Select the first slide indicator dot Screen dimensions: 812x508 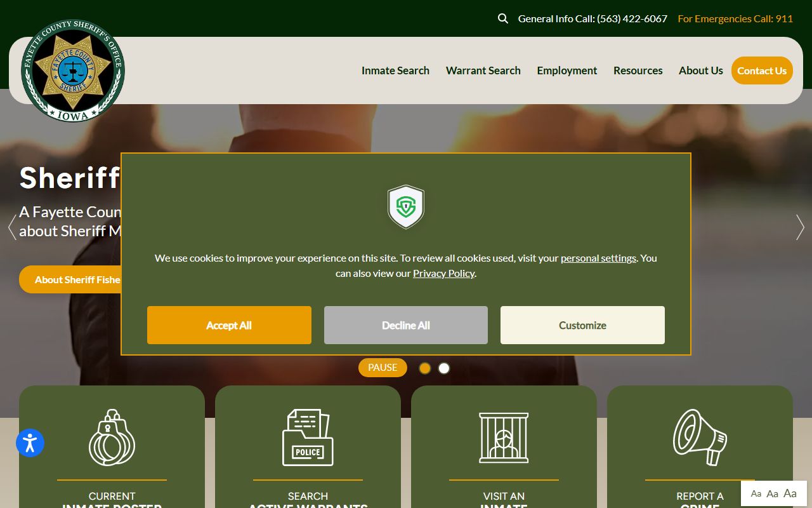tap(425, 368)
